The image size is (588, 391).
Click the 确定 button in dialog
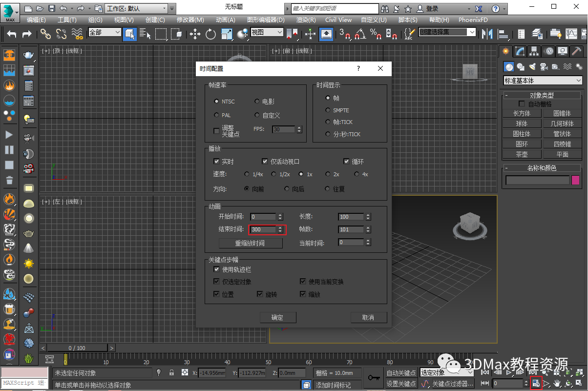277,317
